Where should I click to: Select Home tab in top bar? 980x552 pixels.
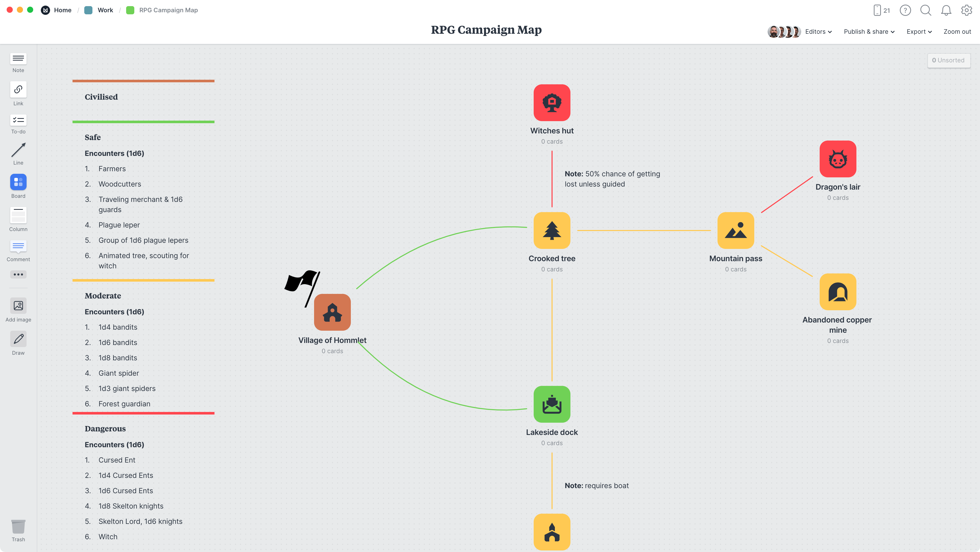(x=63, y=10)
